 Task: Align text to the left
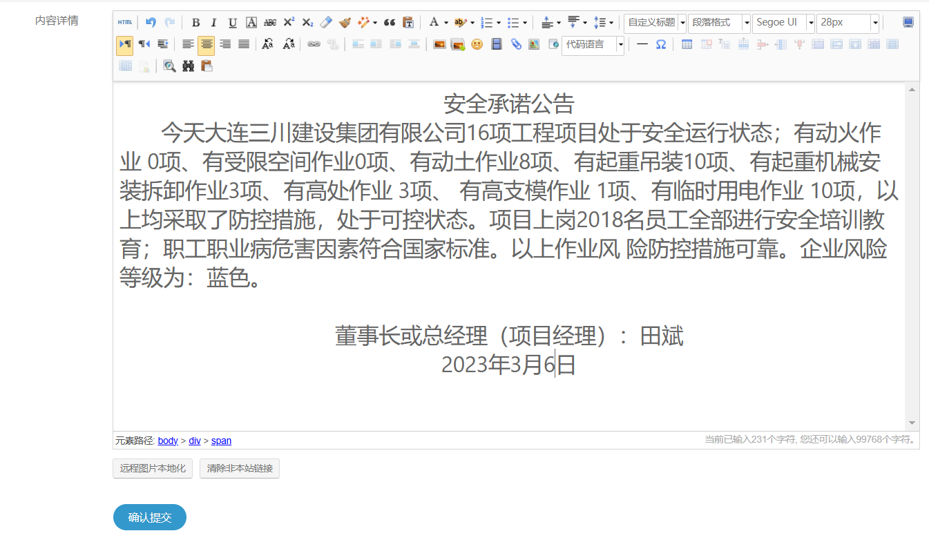[x=188, y=44]
